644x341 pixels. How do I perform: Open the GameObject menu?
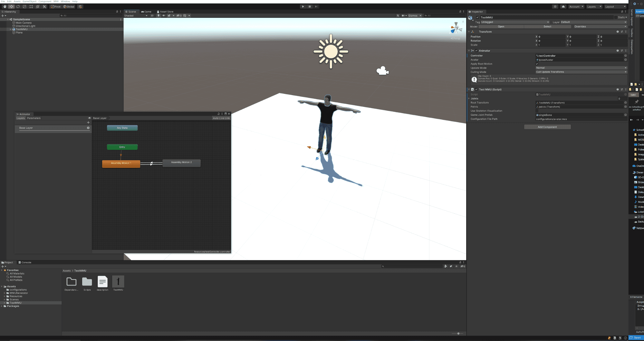point(29,2)
